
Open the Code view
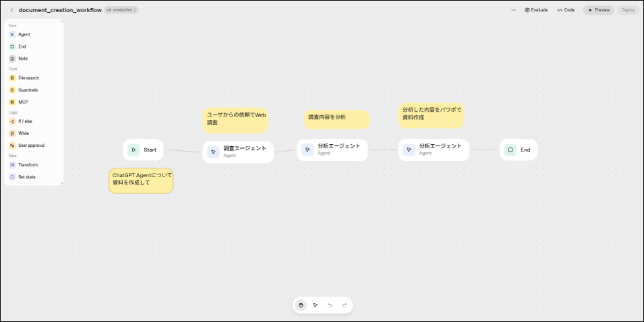pos(566,10)
